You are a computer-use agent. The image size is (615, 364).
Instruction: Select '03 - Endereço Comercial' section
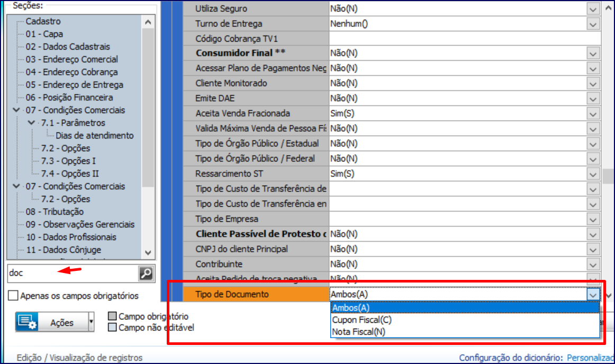(x=72, y=59)
